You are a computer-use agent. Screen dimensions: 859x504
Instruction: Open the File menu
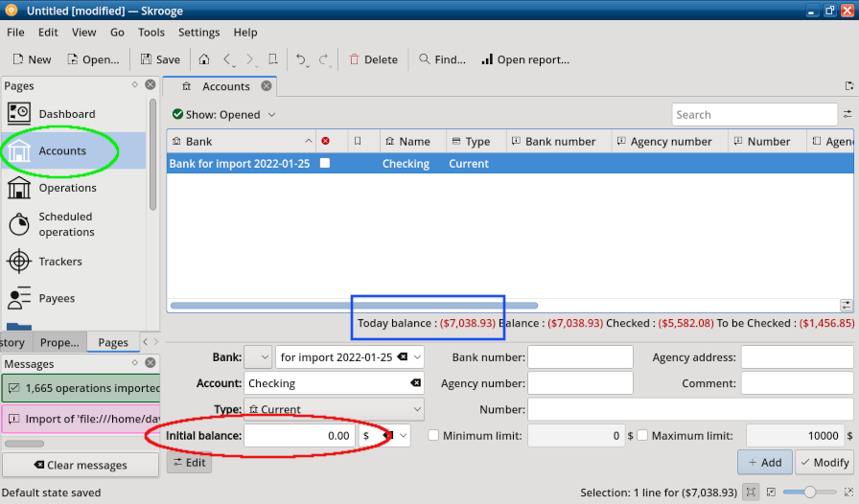click(15, 33)
